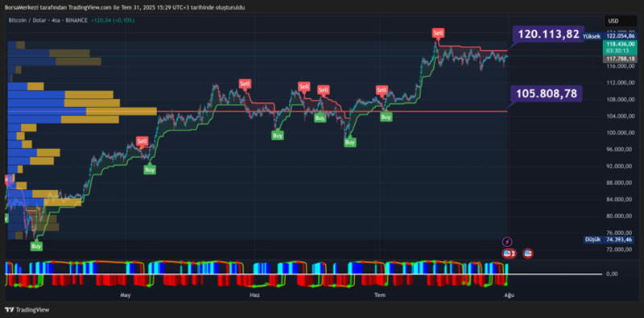This screenshot has width=644, height=318.
Task: Click the gray 117.788,18 price label
Action: pyautogui.click(x=620, y=59)
